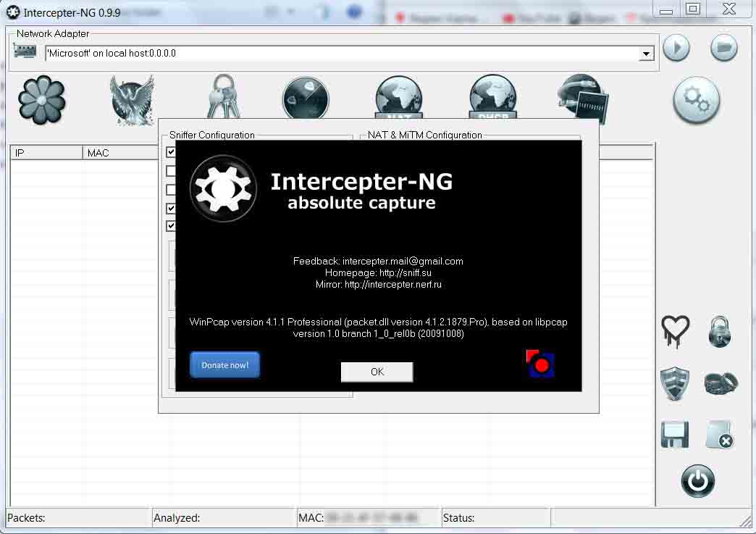
Task: Click the Donate now! button
Action: (224, 364)
